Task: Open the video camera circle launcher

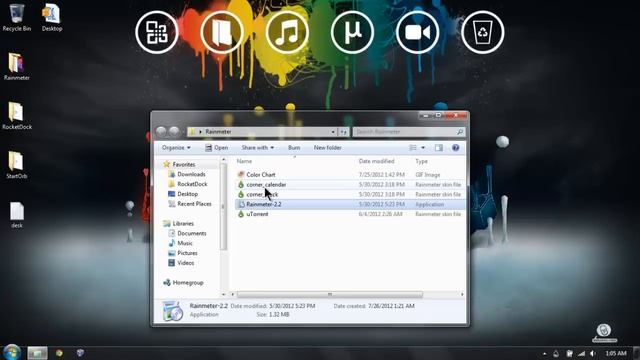Action: coord(418,32)
